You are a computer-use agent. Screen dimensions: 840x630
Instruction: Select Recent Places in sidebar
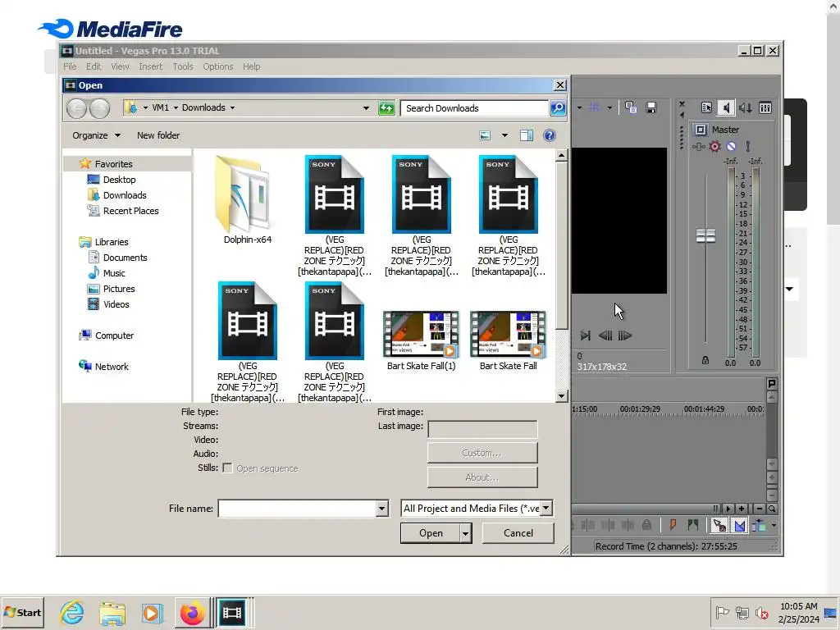click(x=130, y=211)
